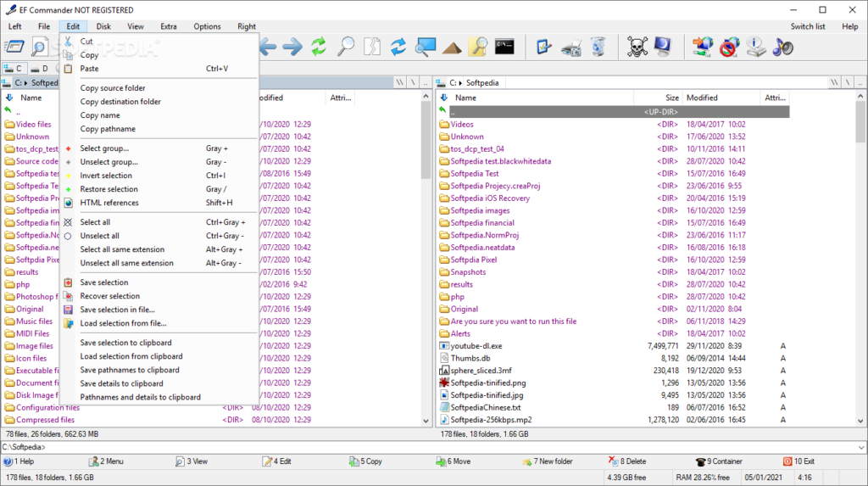
Task: Open the recycle bin toolbar icon
Action: tap(598, 47)
